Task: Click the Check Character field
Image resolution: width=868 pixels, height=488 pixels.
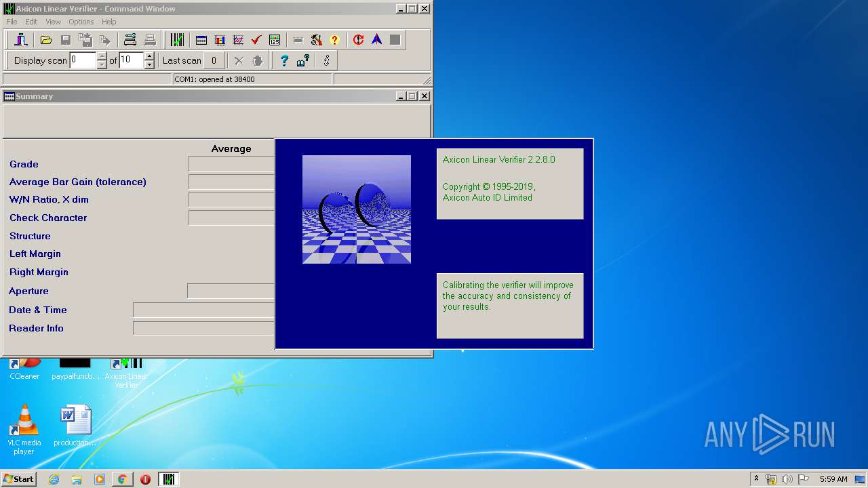Action: point(231,218)
